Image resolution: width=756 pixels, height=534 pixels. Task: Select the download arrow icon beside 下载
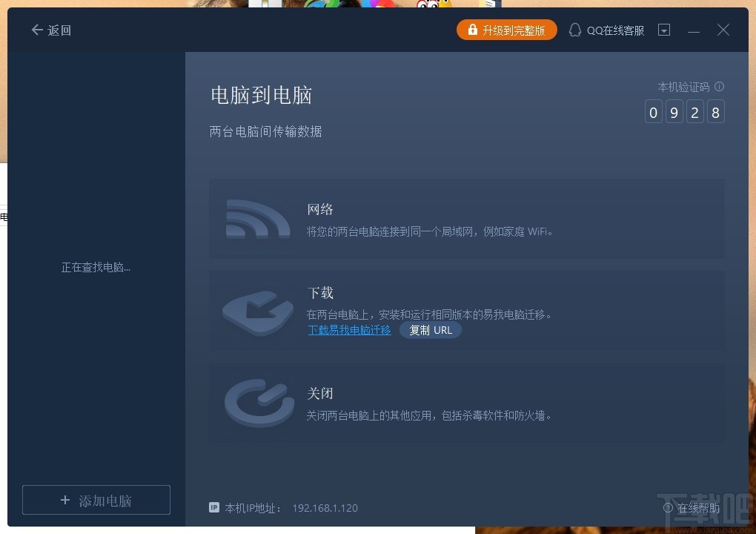257,311
